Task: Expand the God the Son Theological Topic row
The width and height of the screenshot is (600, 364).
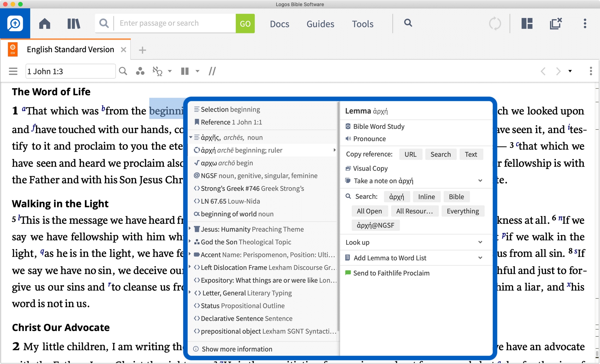Action: click(x=190, y=241)
